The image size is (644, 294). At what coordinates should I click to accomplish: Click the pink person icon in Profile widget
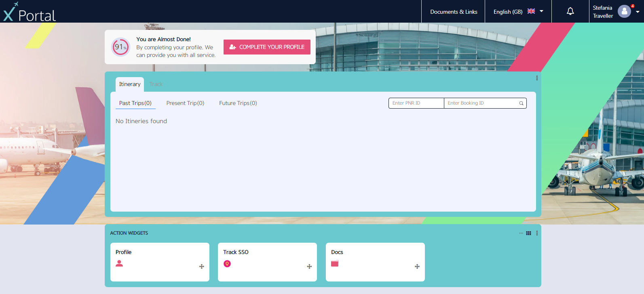click(x=119, y=263)
